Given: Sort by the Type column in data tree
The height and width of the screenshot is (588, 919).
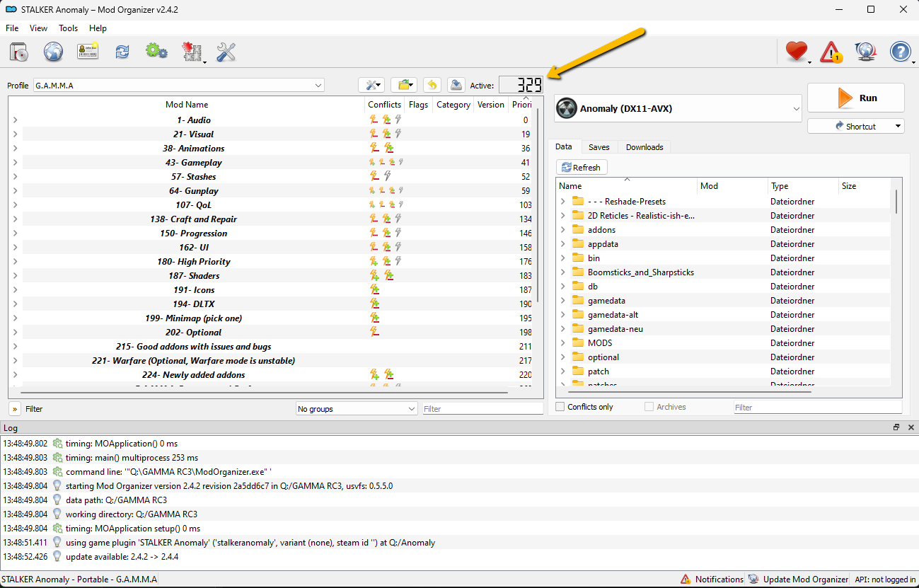Looking at the screenshot, I should pos(803,186).
